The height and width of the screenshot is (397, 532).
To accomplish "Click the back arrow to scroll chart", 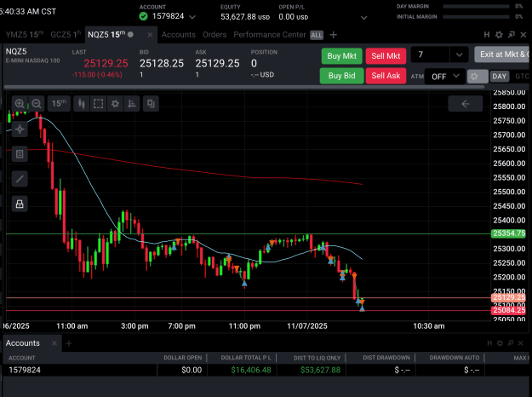I will point(465,104).
